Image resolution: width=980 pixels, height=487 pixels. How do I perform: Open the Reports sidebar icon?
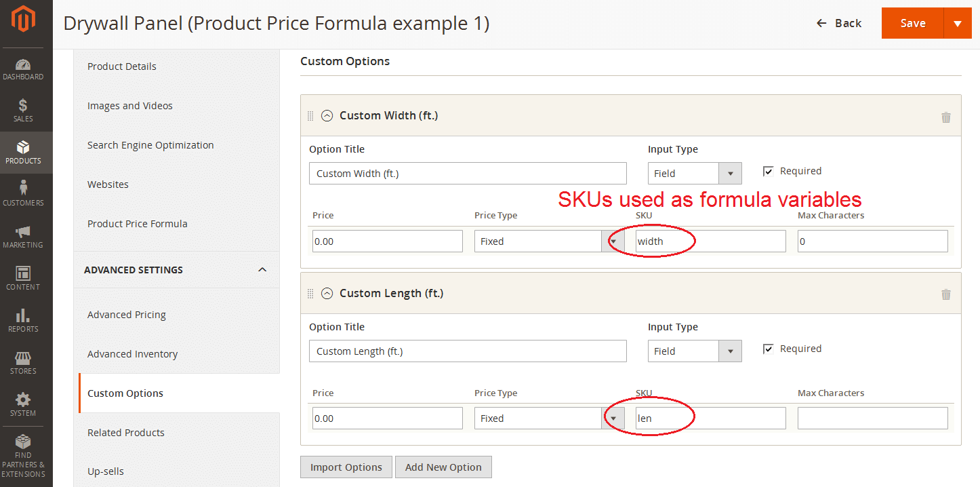pos(23,320)
